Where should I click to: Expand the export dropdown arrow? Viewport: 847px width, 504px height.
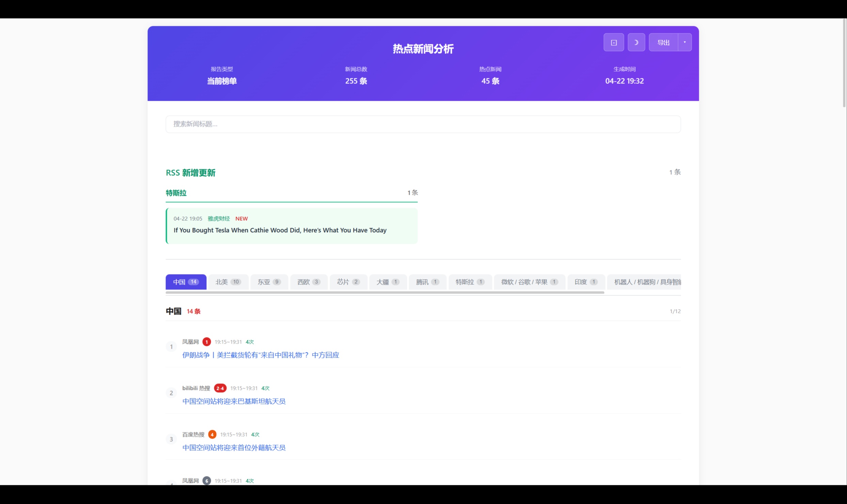pyautogui.click(x=685, y=43)
